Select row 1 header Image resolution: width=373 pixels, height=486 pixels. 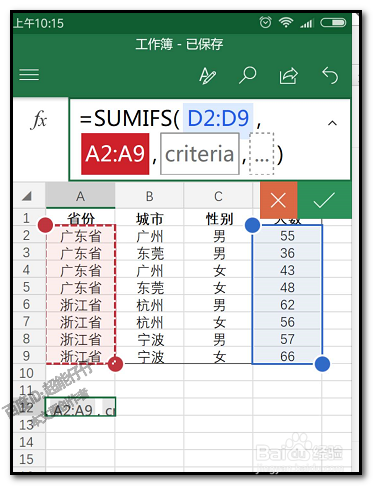point(26,218)
